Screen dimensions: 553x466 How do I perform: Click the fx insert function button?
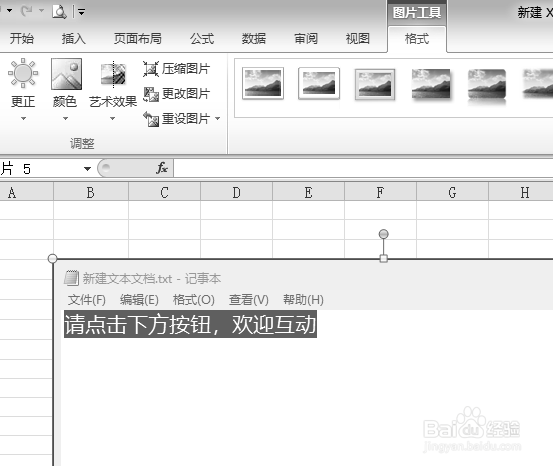pos(162,168)
